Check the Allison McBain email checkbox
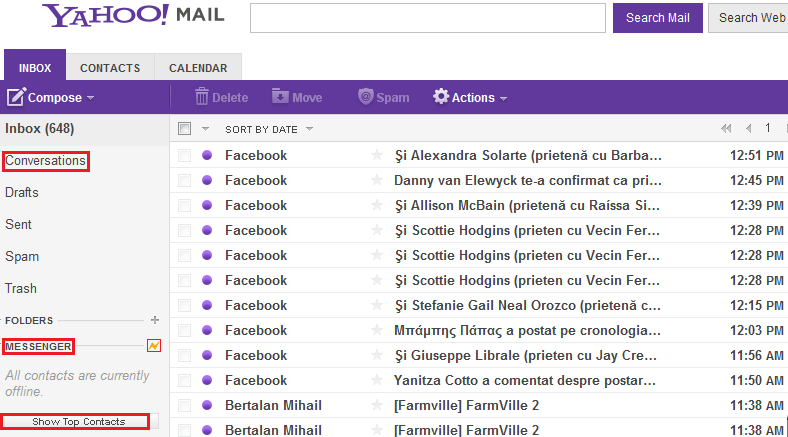The image size is (788, 437). pos(184,205)
